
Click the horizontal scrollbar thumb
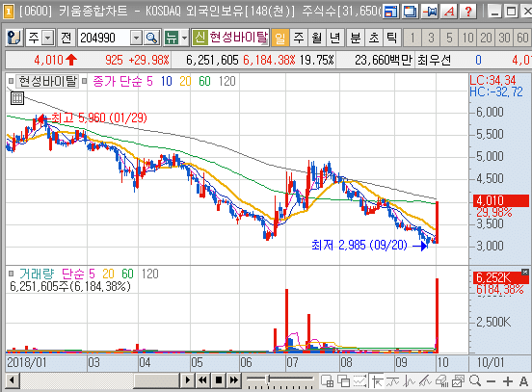pyautogui.click(x=156, y=380)
